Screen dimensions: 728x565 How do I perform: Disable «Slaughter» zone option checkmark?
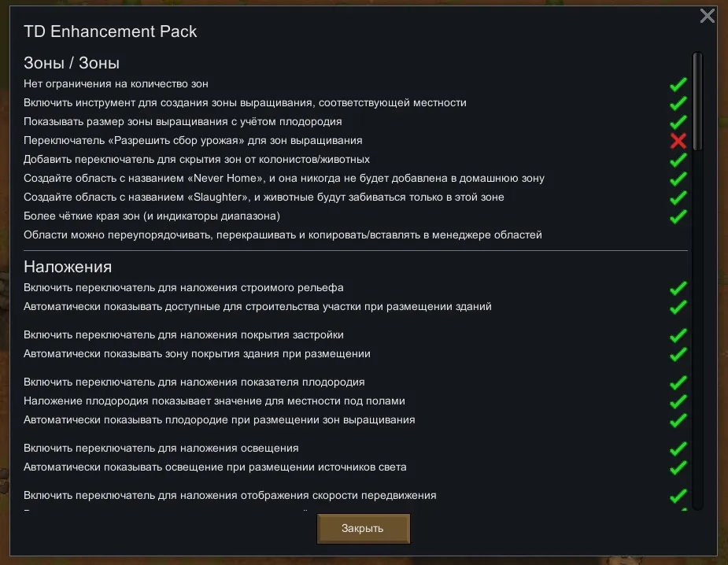(x=678, y=198)
